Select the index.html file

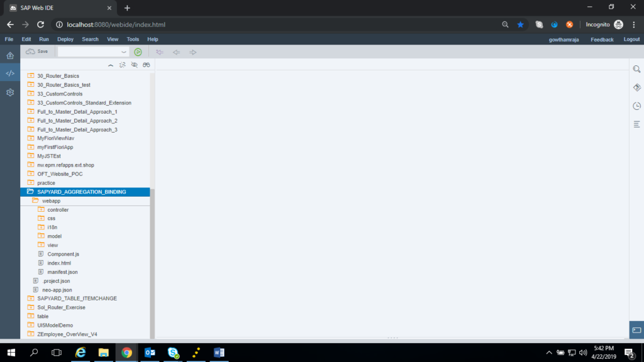pos(58,263)
